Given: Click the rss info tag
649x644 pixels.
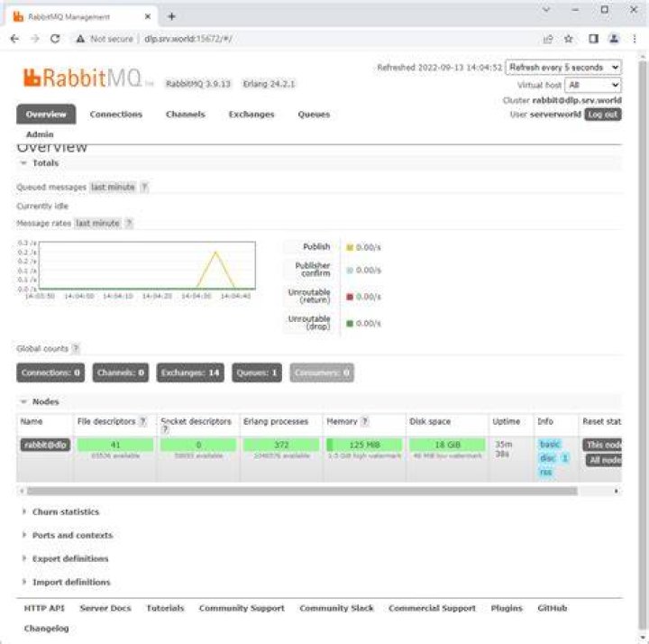Looking at the screenshot, I should click(545, 472).
